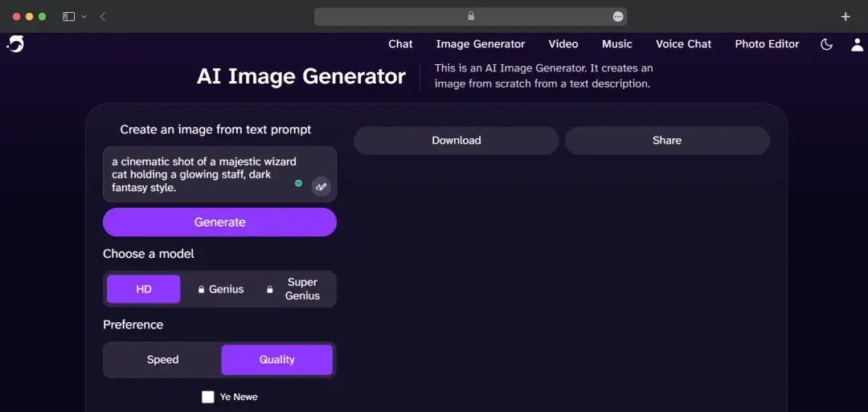Open the Chat page
Viewport: 868px width, 412px height.
pos(400,44)
